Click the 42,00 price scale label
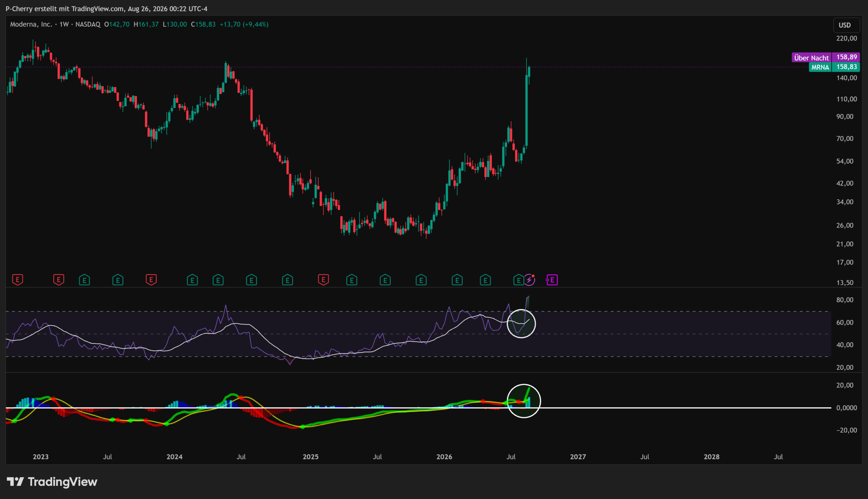Image resolution: width=868 pixels, height=499 pixels. [x=845, y=183]
